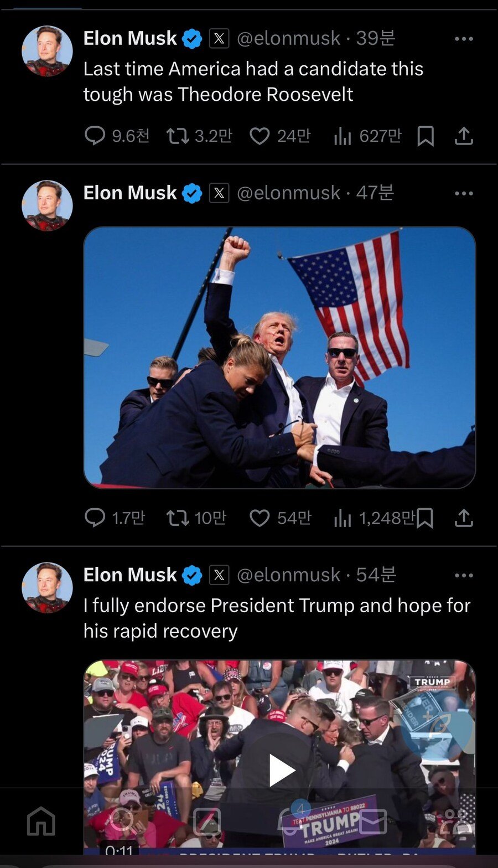This screenshot has width=498, height=868.
Task: Reply to the Theodore Roosevelt tweet
Action: (95, 136)
